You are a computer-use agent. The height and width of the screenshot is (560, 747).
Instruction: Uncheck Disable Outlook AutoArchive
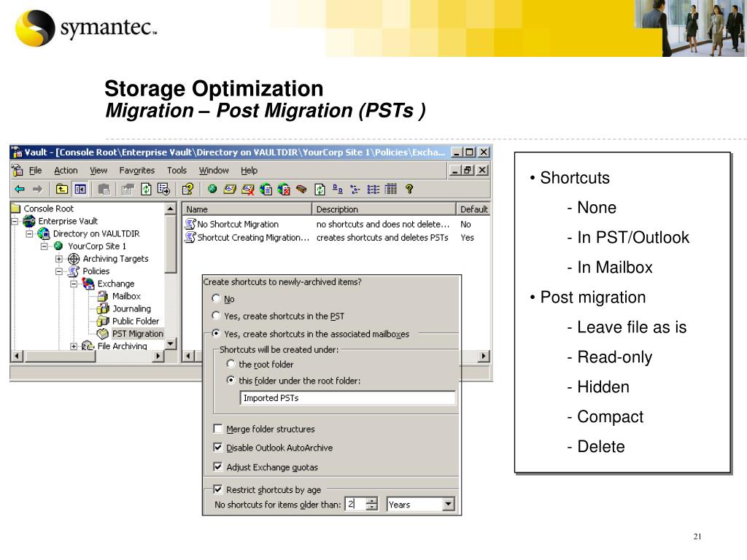217,448
